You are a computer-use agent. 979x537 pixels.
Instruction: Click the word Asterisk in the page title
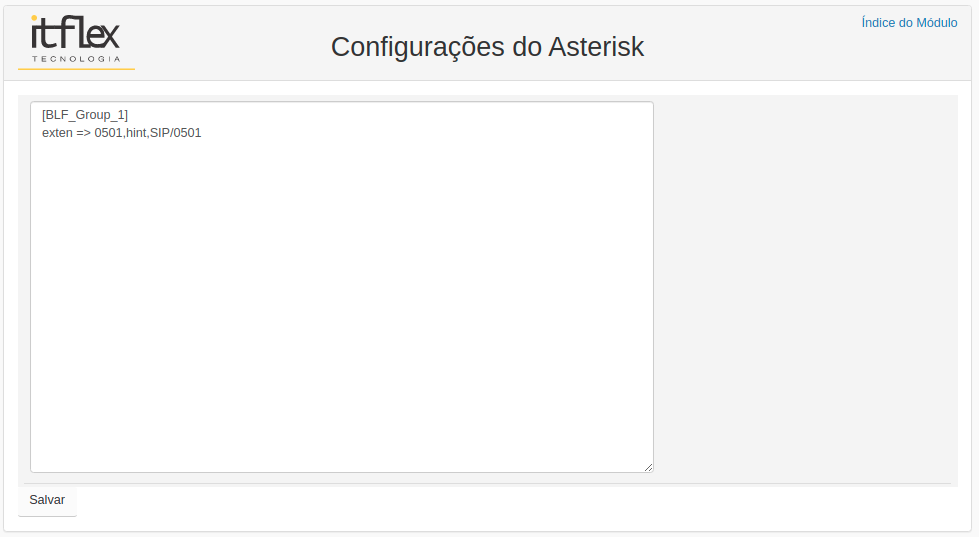tap(596, 47)
